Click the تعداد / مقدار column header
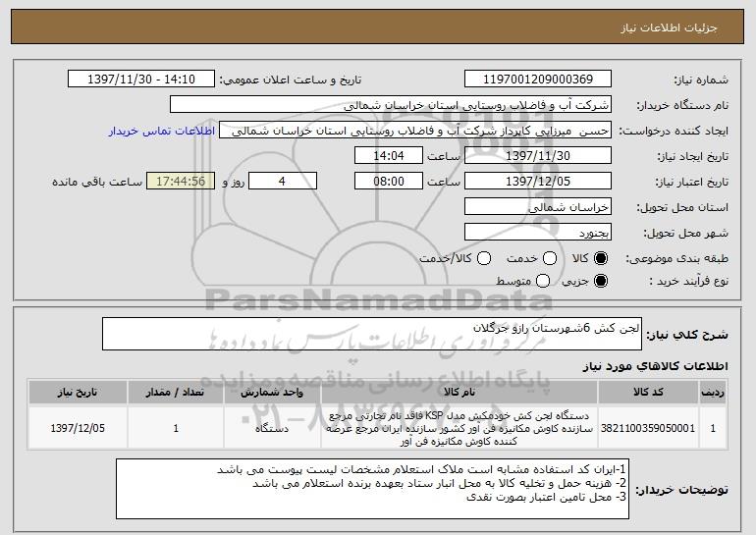Screen dimensions: 756x535 (176, 393)
